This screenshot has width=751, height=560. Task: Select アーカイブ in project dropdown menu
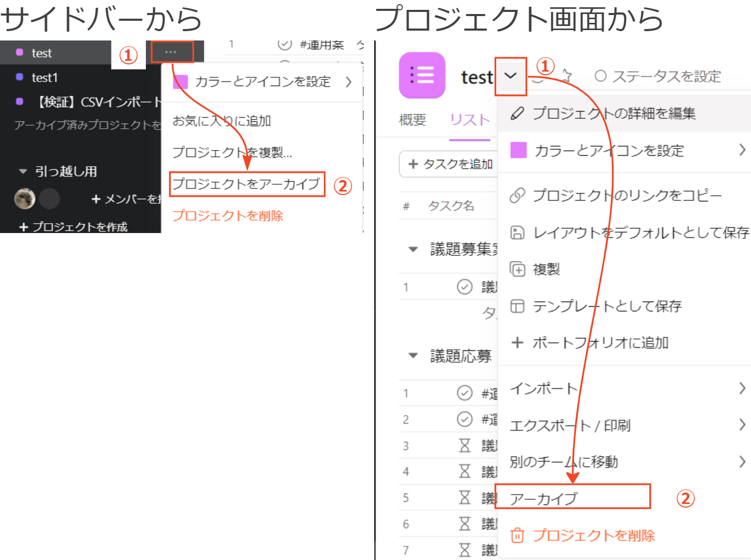[573, 498]
